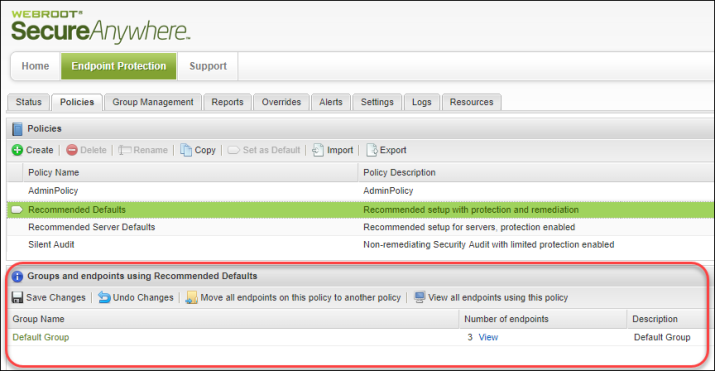
Task: Switch to the Group Management tab
Action: click(153, 102)
